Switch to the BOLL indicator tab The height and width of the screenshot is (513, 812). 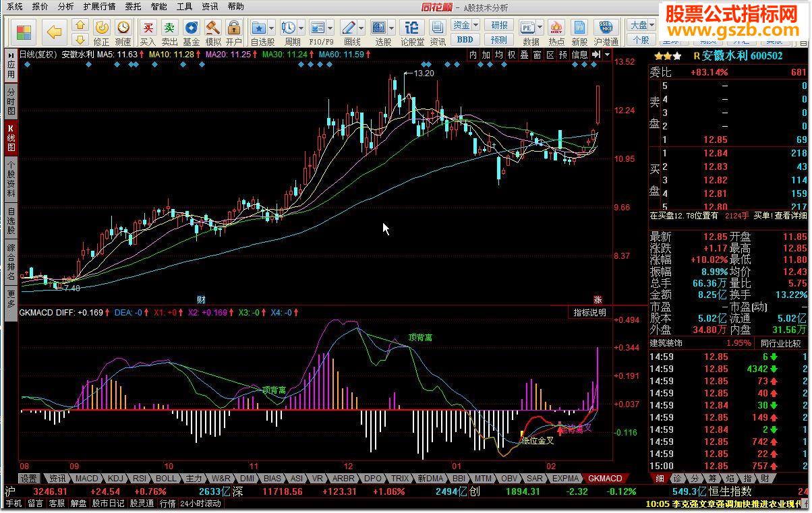click(x=166, y=479)
